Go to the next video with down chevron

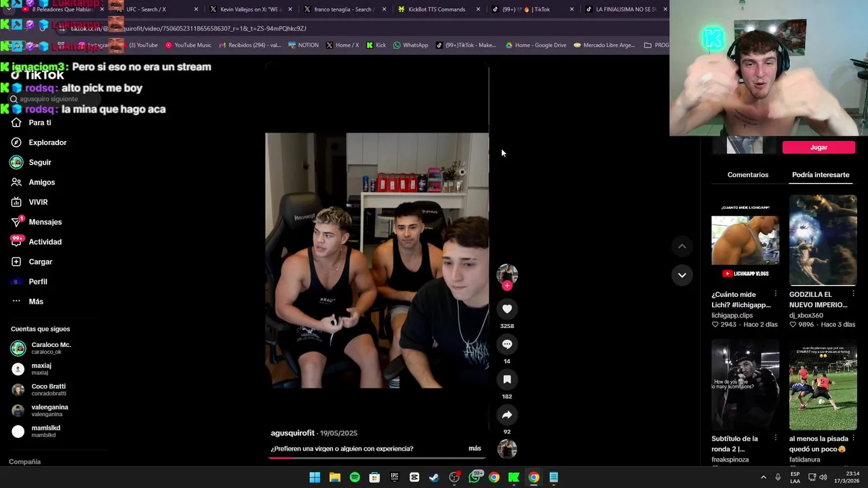pos(682,274)
